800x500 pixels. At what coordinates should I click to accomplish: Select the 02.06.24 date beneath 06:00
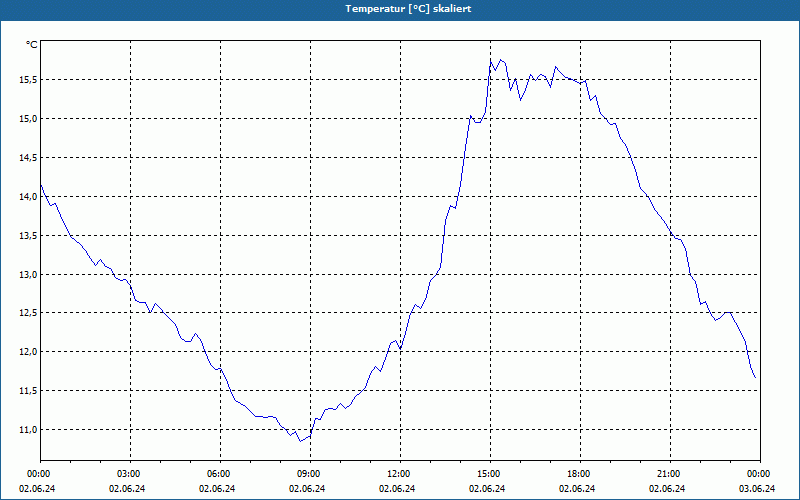tap(217, 488)
